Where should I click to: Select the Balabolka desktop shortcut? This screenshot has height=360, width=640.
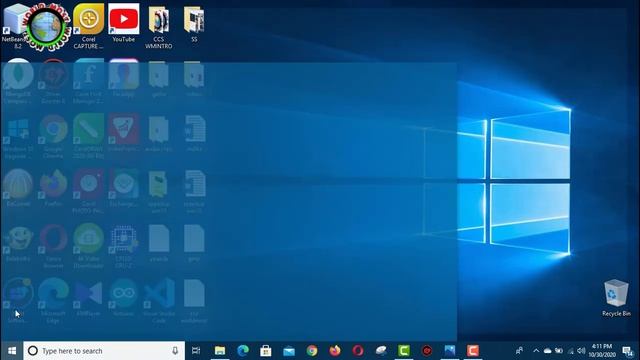click(18, 243)
